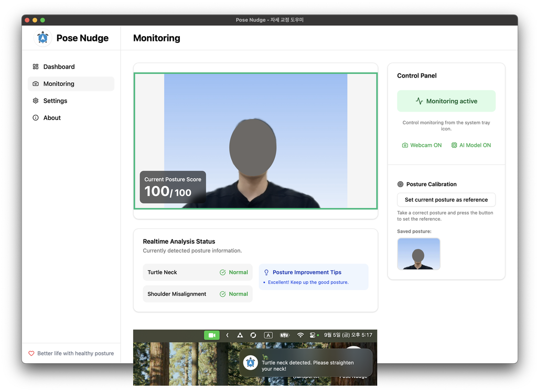537x392 pixels.
Task: Click the camera icon beside Monitoring
Action: pos(36,84)
